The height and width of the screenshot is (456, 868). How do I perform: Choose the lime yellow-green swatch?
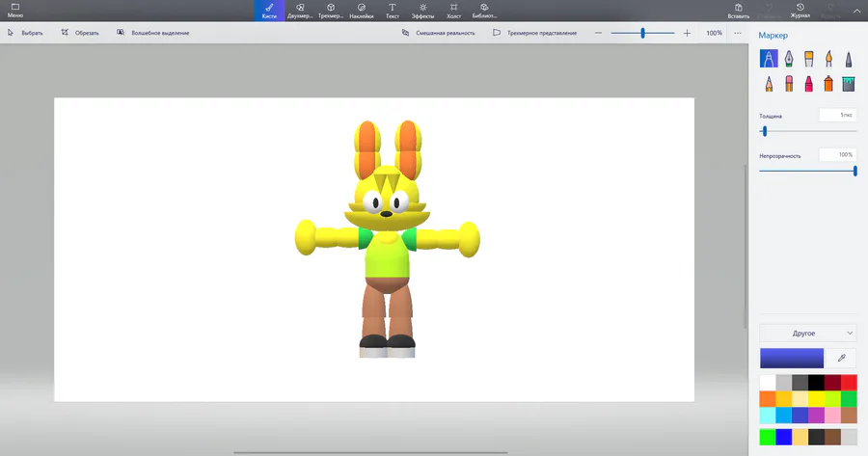click(x=832, y=398)
